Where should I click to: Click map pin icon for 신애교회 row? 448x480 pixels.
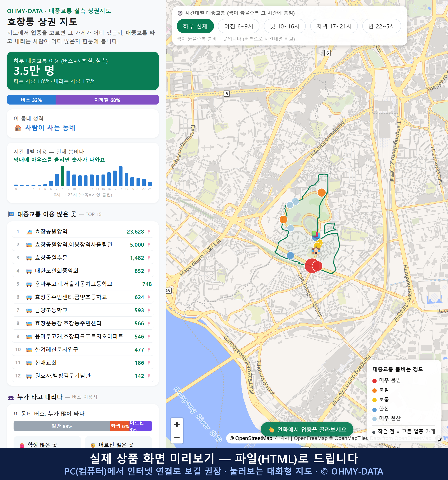[149, 363]
